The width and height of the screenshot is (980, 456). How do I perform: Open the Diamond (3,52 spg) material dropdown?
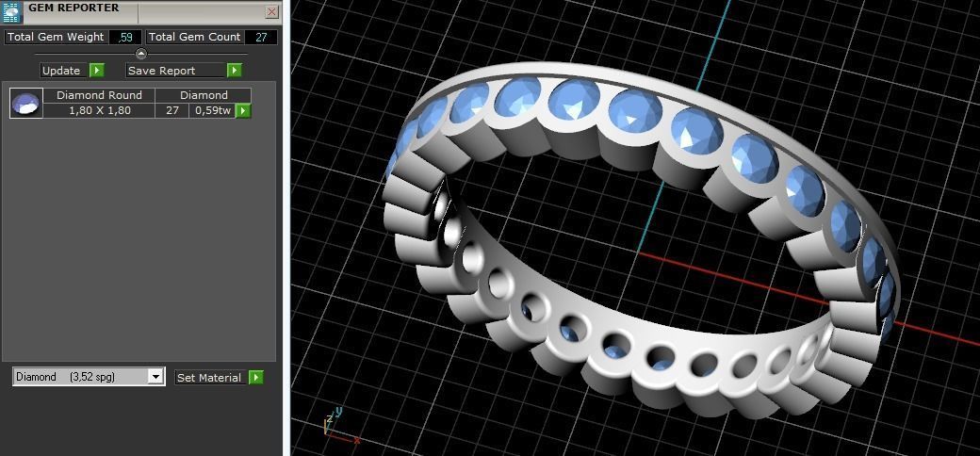[89, 377]
